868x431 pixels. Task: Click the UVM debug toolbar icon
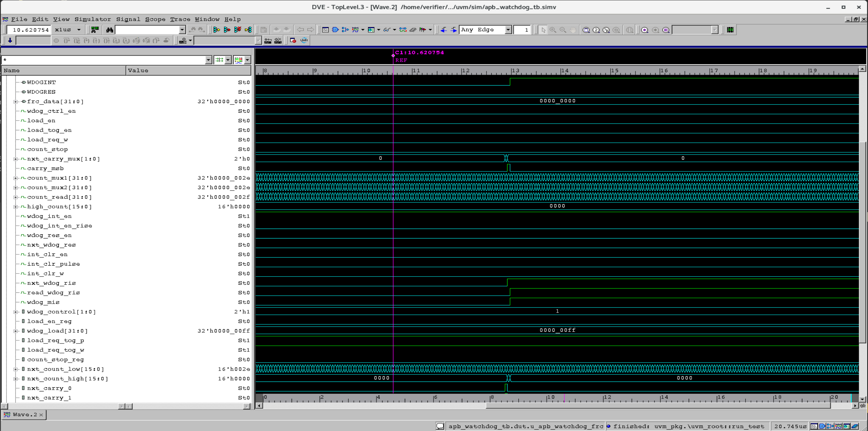[x=304, y=41]
